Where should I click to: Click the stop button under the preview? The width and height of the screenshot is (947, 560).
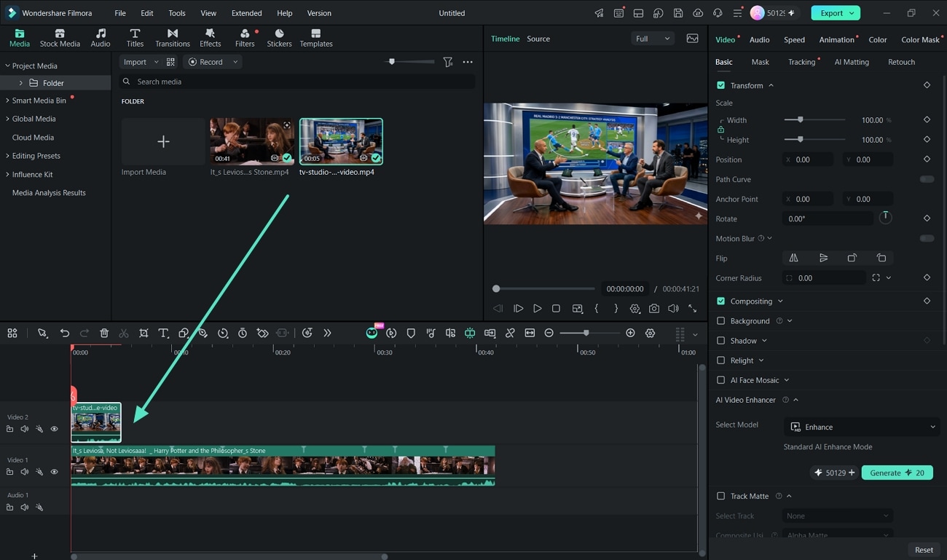click(556, 309)
